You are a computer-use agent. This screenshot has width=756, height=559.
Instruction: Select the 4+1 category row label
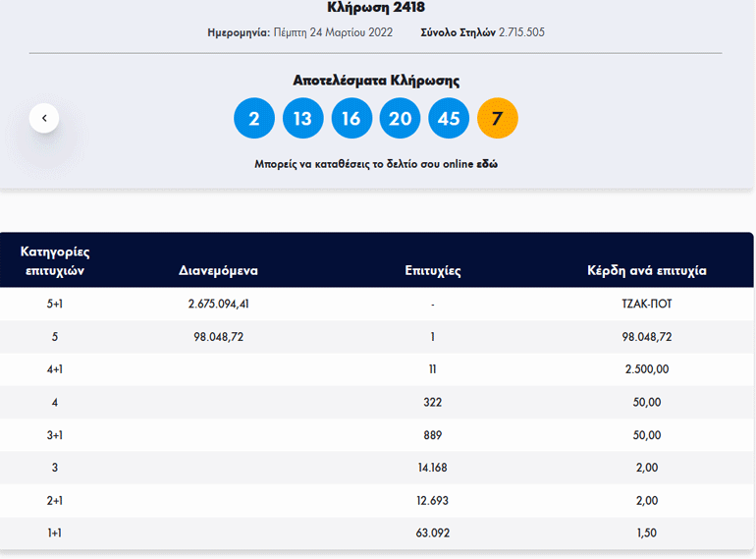[54, 369]
